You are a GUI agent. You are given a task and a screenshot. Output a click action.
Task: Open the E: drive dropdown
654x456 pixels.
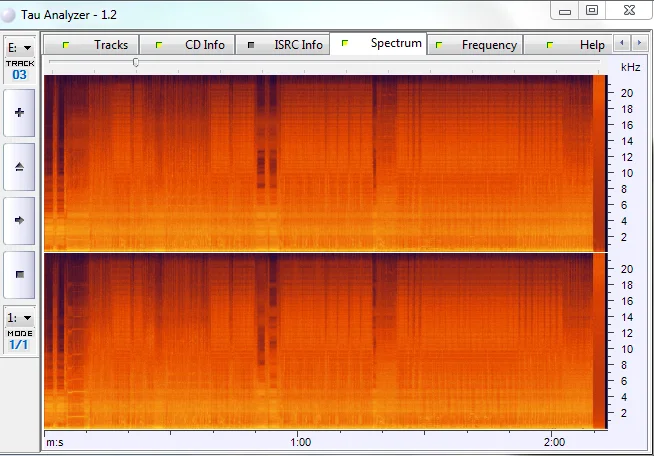pos(19,48)
